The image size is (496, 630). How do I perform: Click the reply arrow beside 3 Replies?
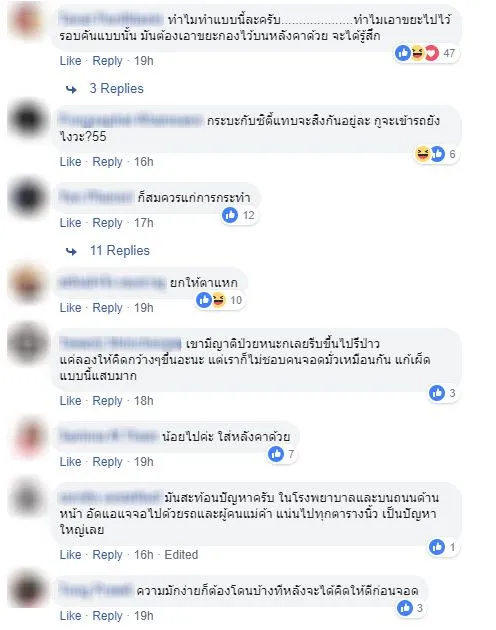(72, 89)
